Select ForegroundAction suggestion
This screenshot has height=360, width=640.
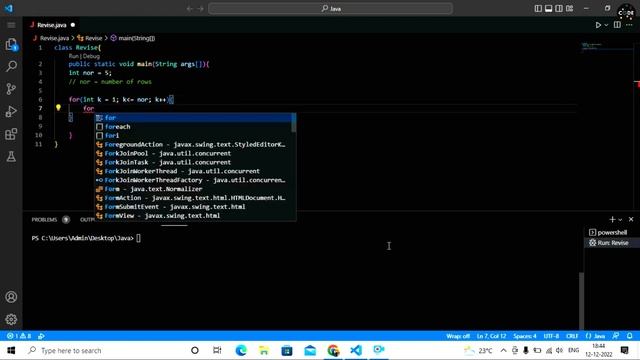[193, 144]
